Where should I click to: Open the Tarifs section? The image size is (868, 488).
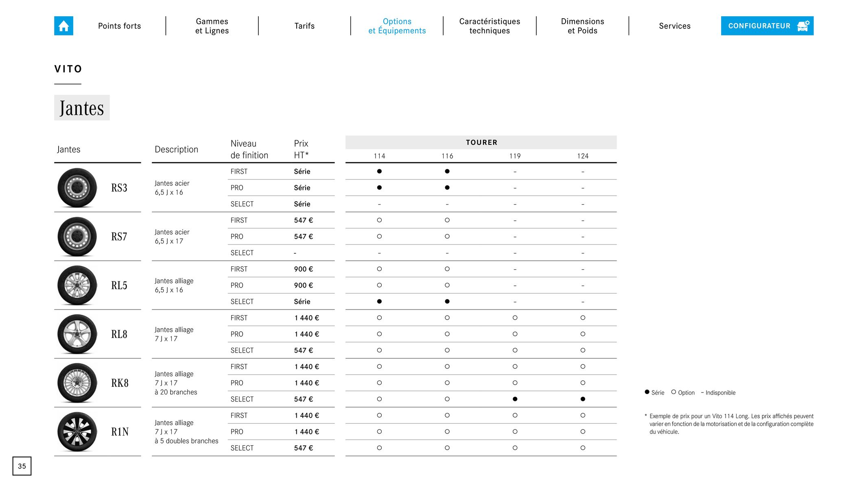pyautogui.click(x=304, y=26)
